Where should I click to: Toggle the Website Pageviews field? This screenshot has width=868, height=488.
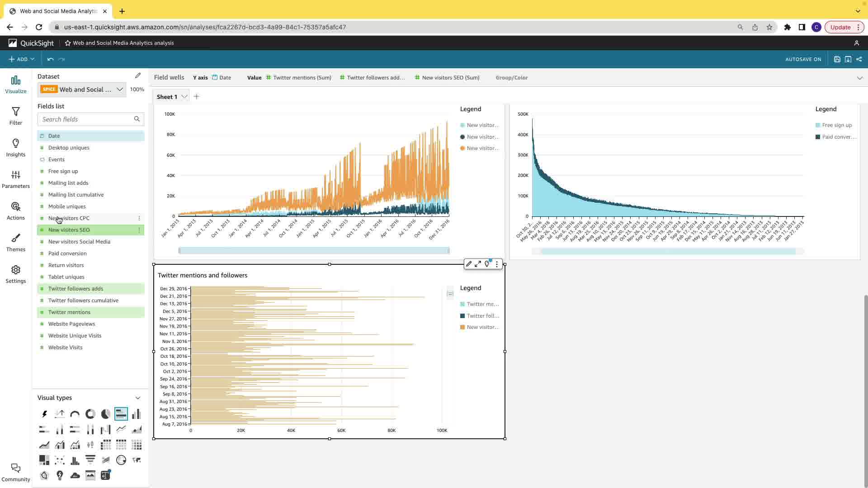71,324
